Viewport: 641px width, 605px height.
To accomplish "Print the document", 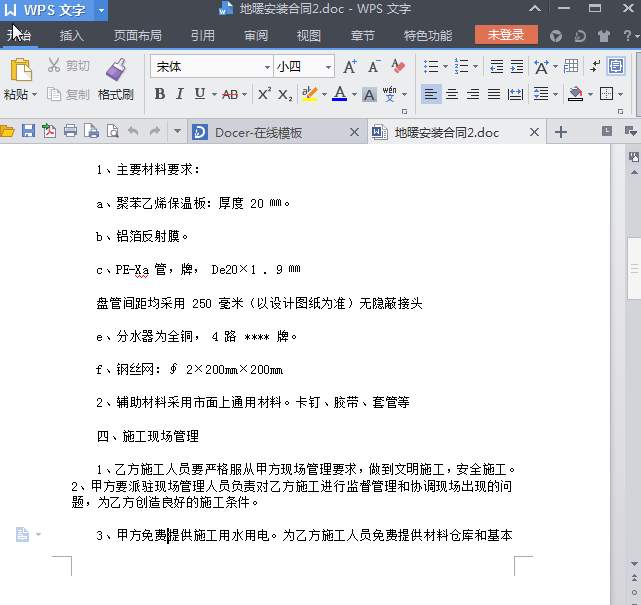I will coord(70,131).
